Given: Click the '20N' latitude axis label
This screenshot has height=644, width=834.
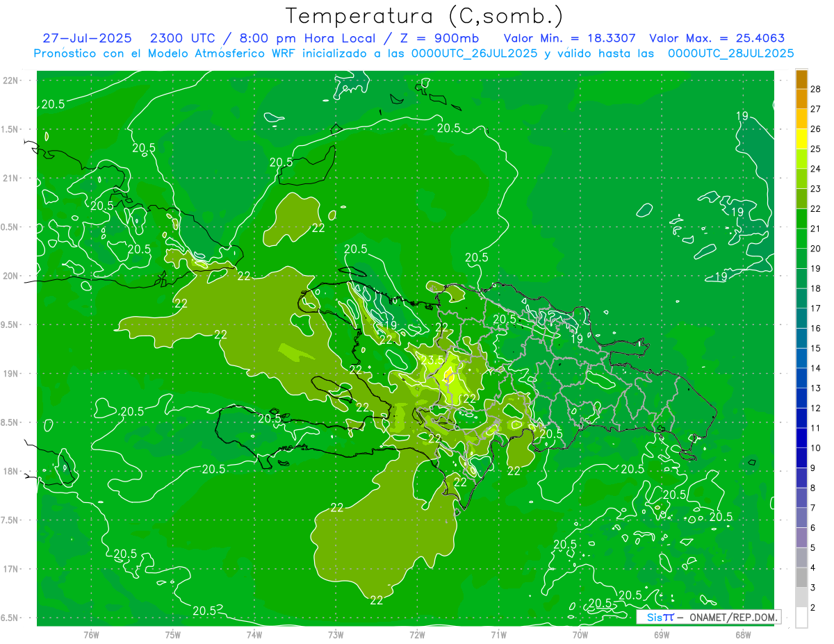Looking at the screenshot, I should click(10, 276).
